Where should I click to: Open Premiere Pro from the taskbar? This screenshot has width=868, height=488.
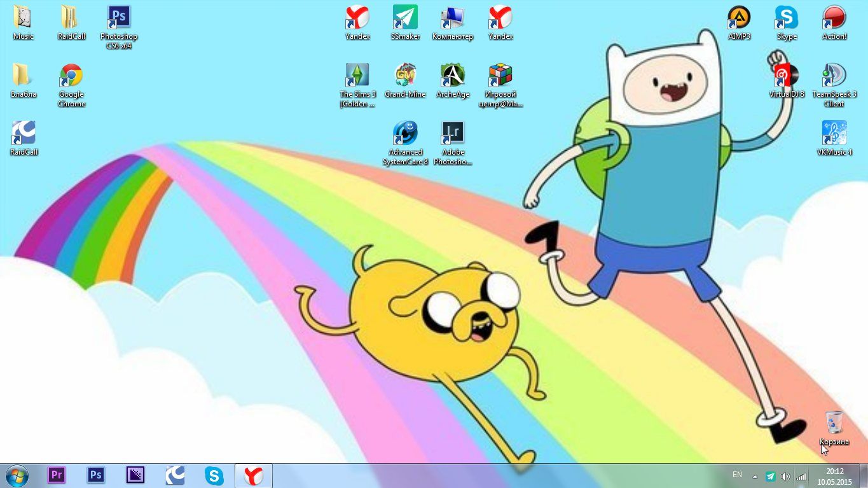click(57, 475)
